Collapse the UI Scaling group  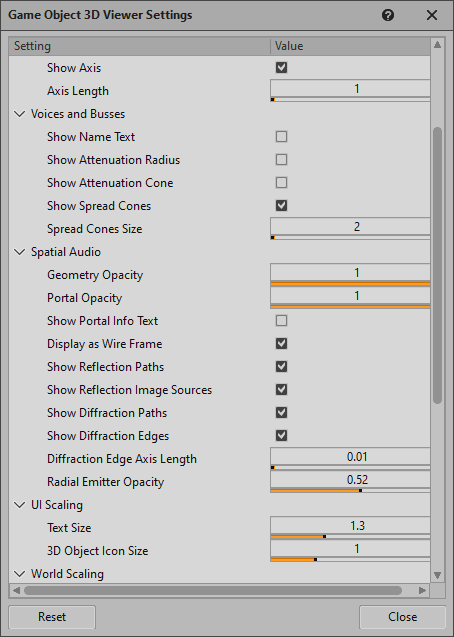coord(19,505)
